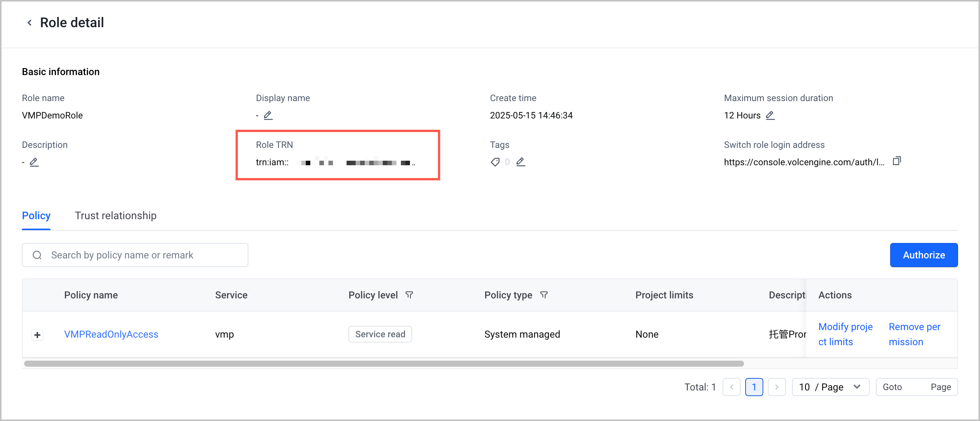
Task: Edit the Display name pencil icon
Action: pyautogui.click(x=268, y=115)
